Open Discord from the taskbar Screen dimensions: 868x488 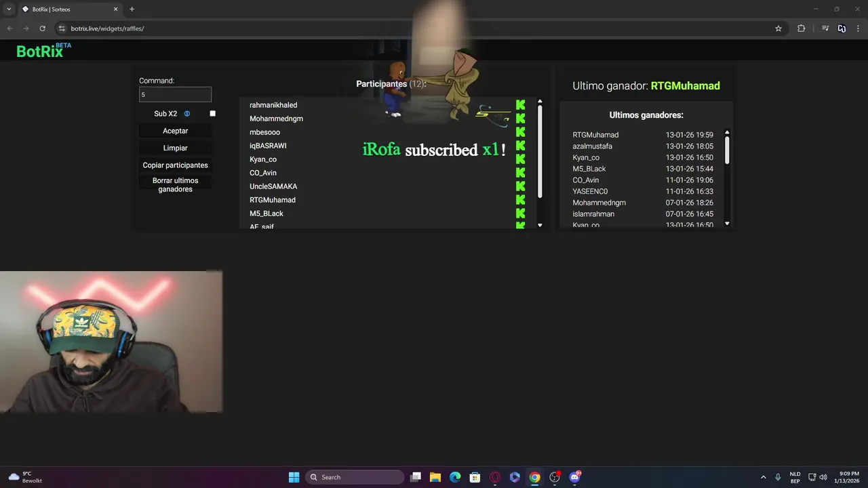(x=575, y=477)
